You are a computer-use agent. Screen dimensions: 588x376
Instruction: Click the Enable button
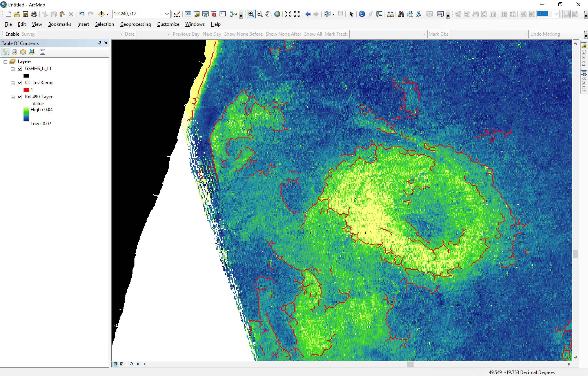(12, 34)
